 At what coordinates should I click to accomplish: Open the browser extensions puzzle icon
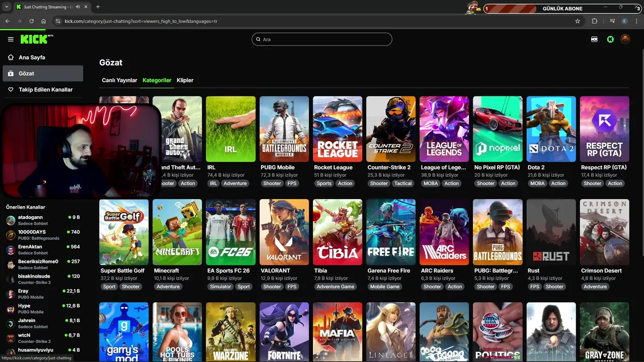(595, 21)
